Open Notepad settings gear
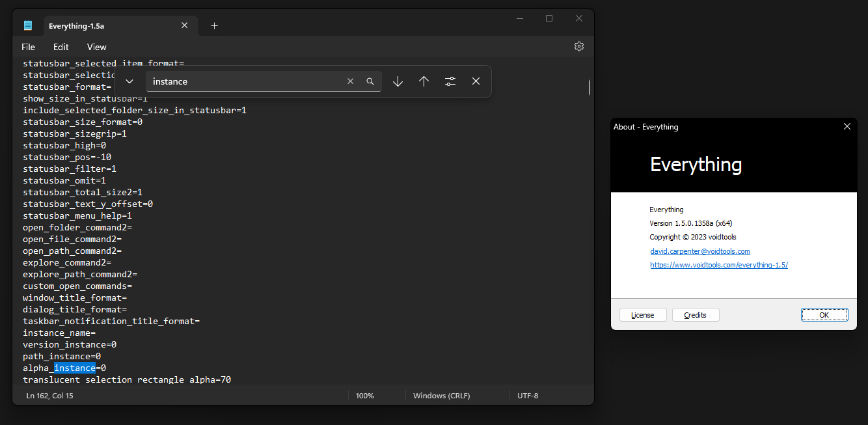This screenshot has height=425, width=868. tap(579, 46)
